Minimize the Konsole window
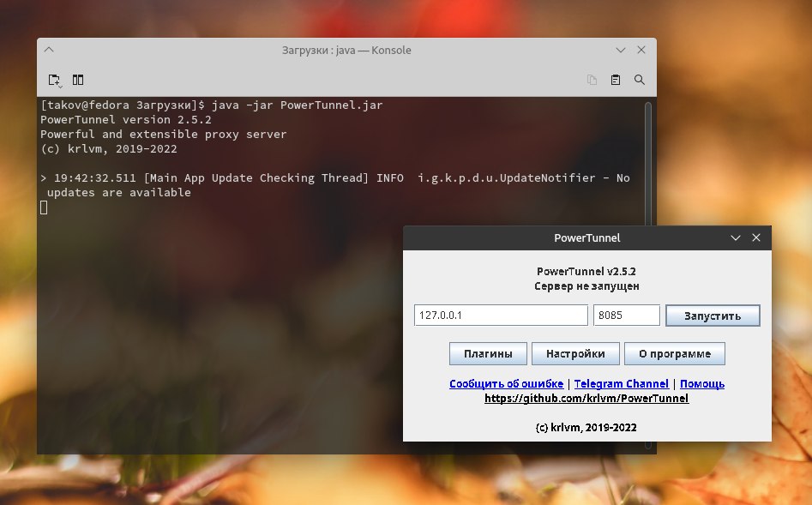 click(x=621, y=51)
